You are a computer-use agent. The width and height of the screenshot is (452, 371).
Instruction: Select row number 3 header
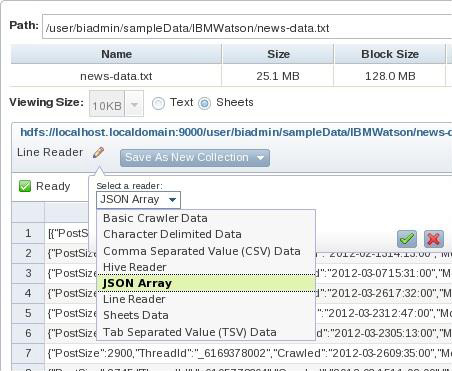click(28, 273)
